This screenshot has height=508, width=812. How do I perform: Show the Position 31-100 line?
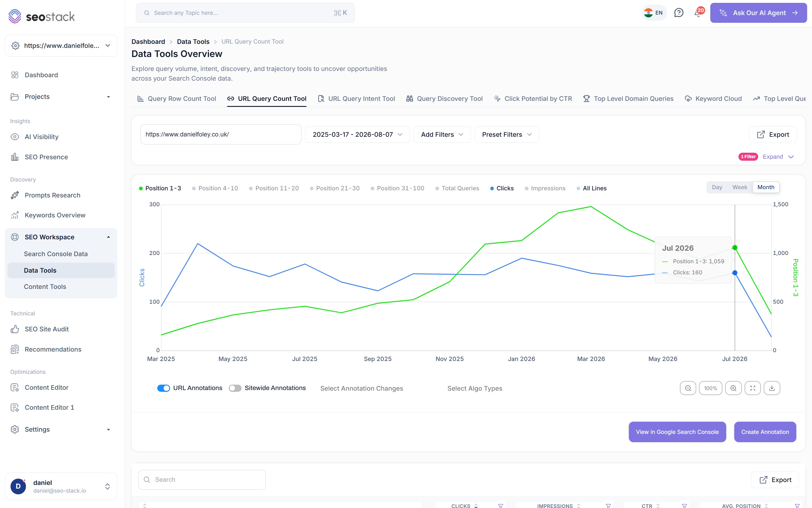[397, 188]
